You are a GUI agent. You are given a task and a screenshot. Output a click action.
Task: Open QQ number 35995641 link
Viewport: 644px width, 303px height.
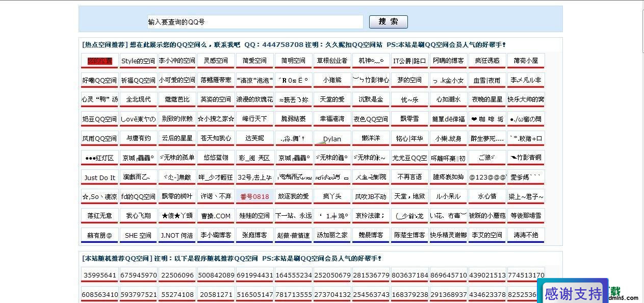tap(99, 275)
